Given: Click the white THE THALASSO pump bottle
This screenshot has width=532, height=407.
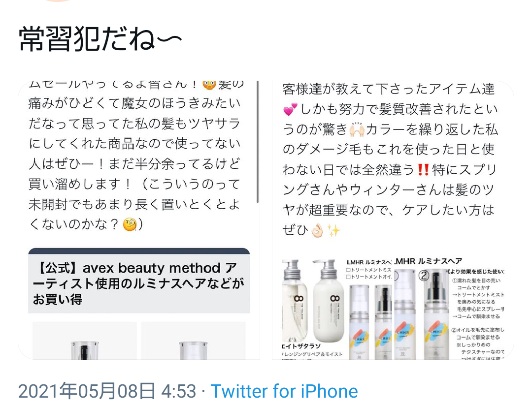Looking at the screenshot, I should pyautogui.click(x=327, y=301).
